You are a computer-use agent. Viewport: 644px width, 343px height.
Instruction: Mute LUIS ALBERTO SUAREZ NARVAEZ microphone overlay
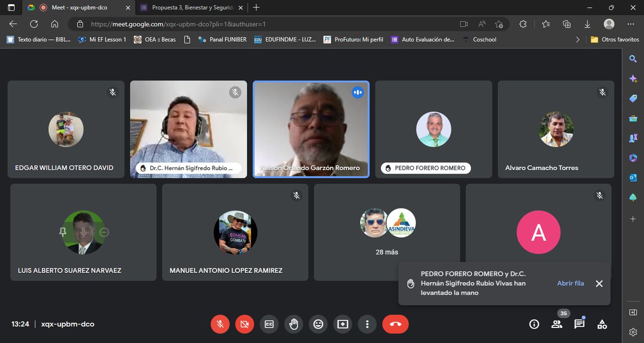[x=83, y=232]
